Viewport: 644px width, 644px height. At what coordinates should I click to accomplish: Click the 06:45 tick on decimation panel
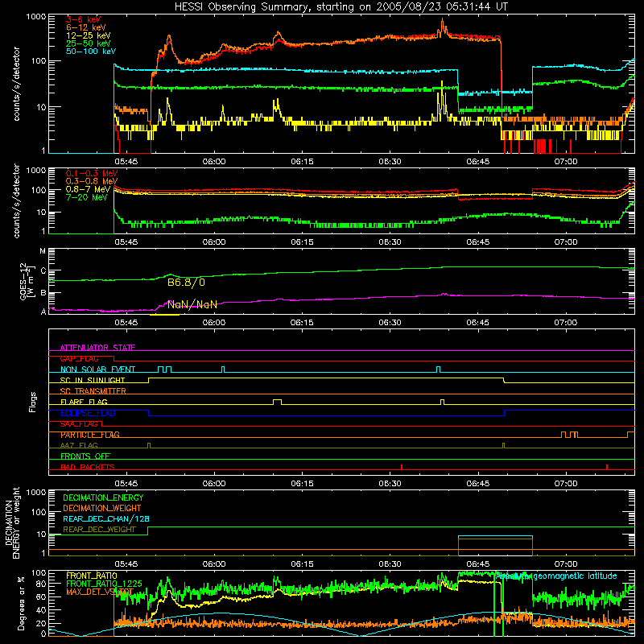coord(477,564)
